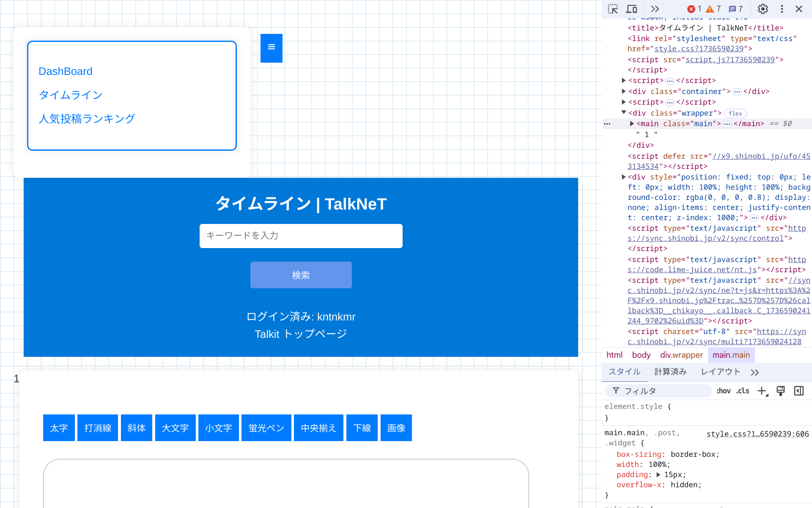Close the DevTools panel
The image size is (812, 508).
click(x=799, y=9)
